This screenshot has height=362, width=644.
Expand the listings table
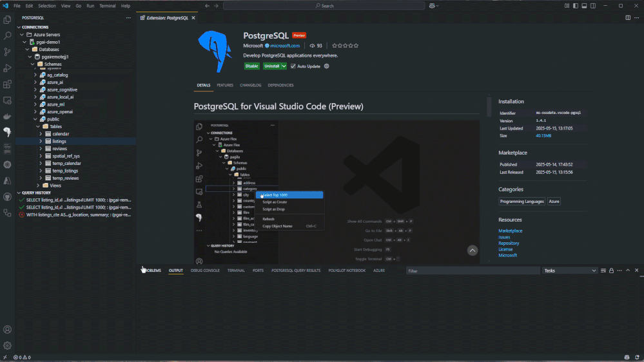[41, 141]
